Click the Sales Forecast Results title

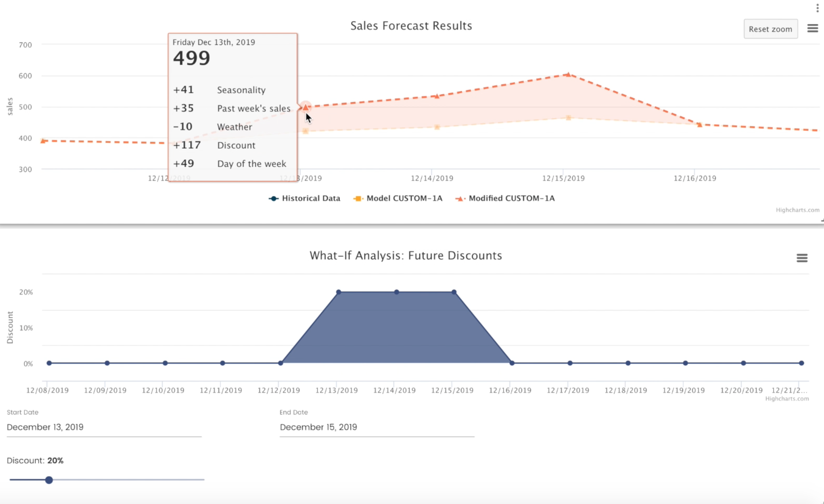411,26
